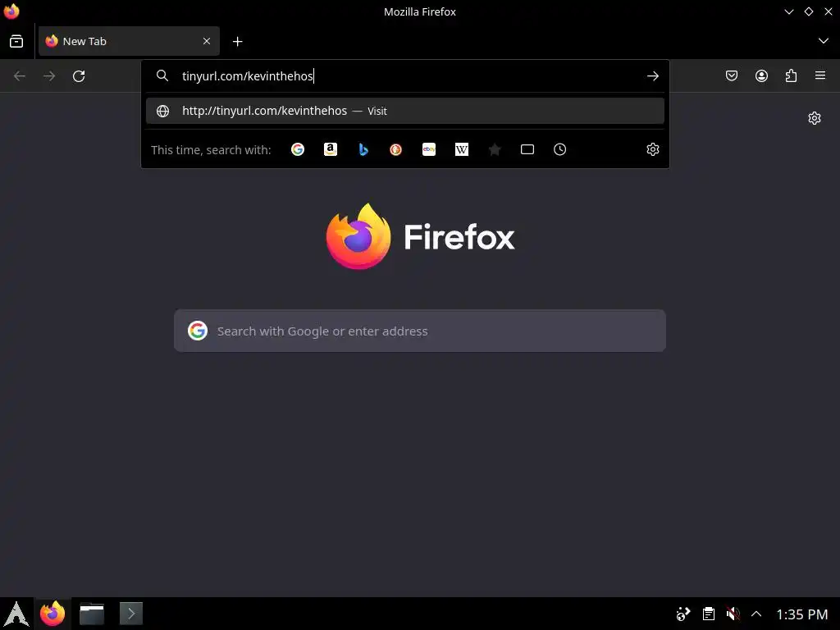Open Firefox from the taskbar
The width and height of the screenshot is (840, 630).
52,614
